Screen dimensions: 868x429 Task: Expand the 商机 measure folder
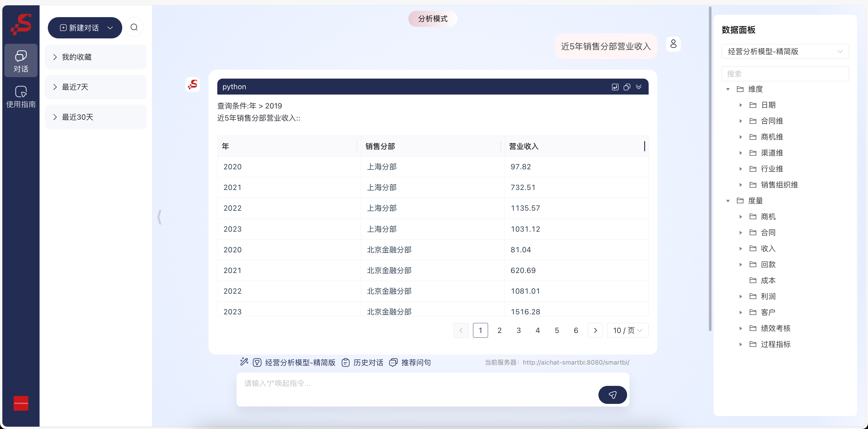click(x=741, y=217)
